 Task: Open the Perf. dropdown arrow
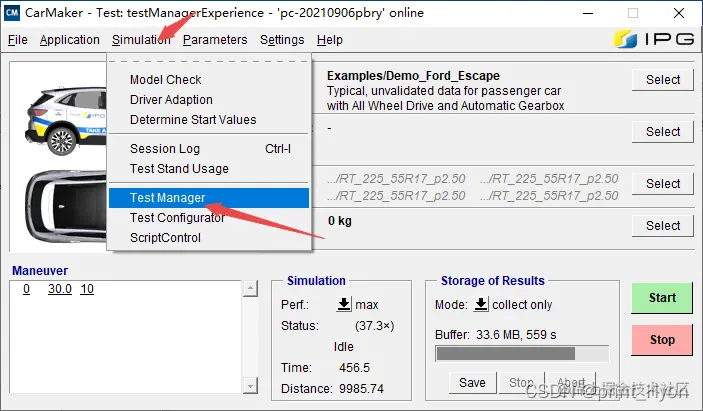pos(344,304)
